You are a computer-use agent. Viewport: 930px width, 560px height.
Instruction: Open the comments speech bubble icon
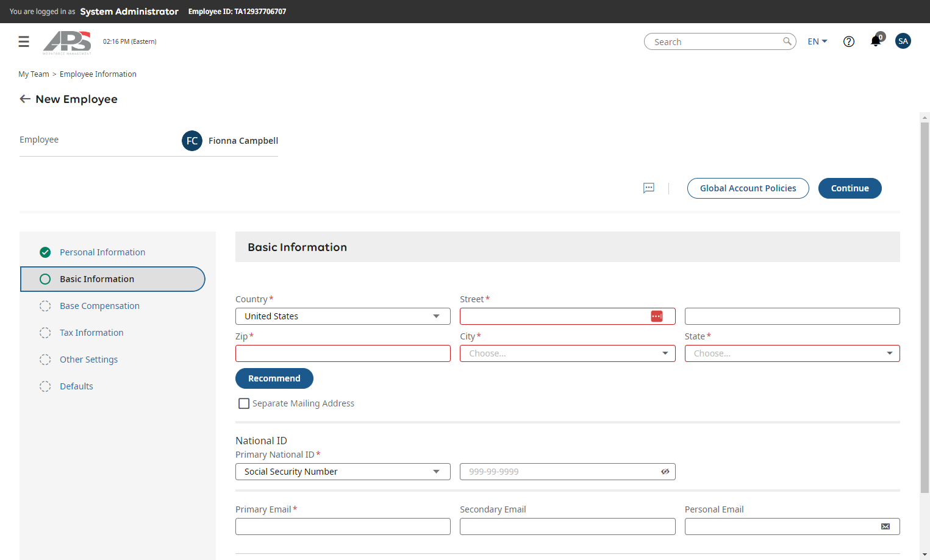coord(649,188)
